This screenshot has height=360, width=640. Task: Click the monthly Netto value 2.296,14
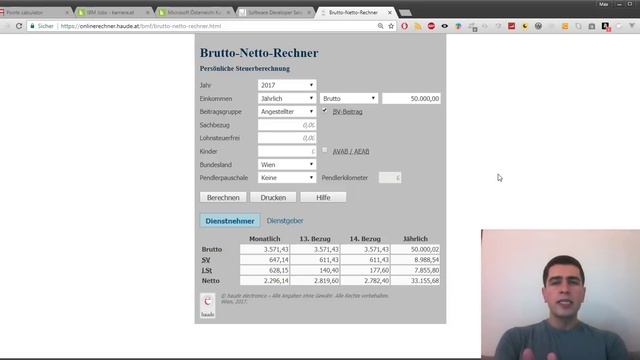(x=264, y=281)
